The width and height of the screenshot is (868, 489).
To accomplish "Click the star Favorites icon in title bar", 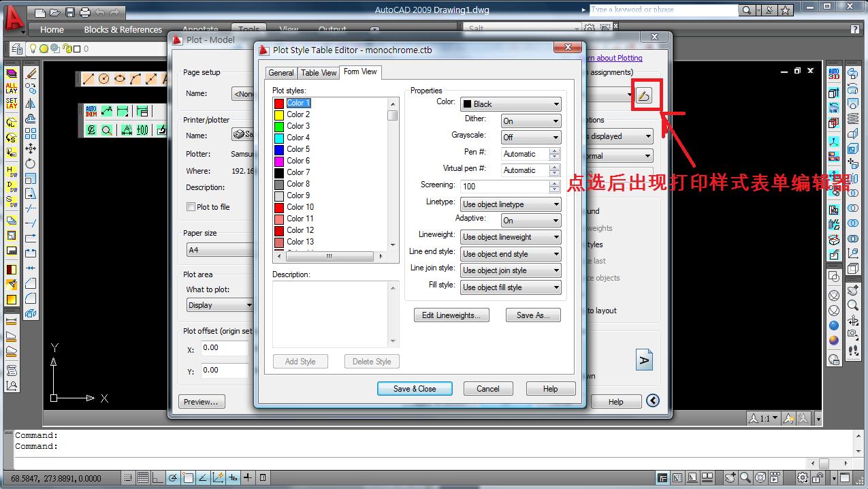I will click(786, 10).
